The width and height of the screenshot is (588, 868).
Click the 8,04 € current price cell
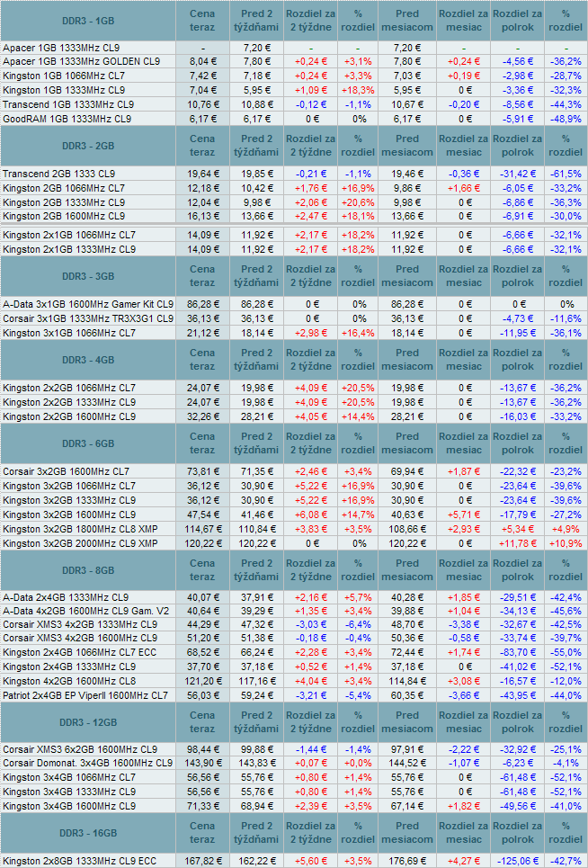203,61
